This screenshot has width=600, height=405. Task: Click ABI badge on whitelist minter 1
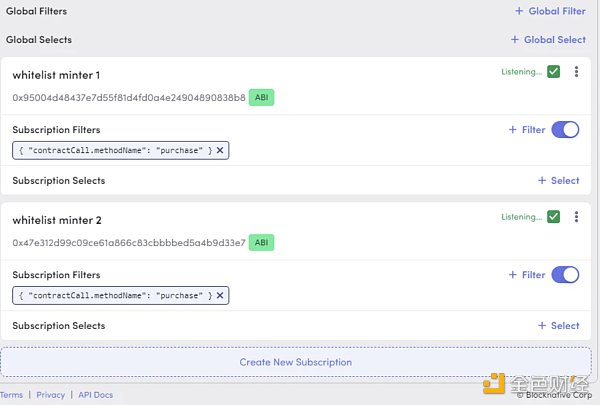pos(261,97)
